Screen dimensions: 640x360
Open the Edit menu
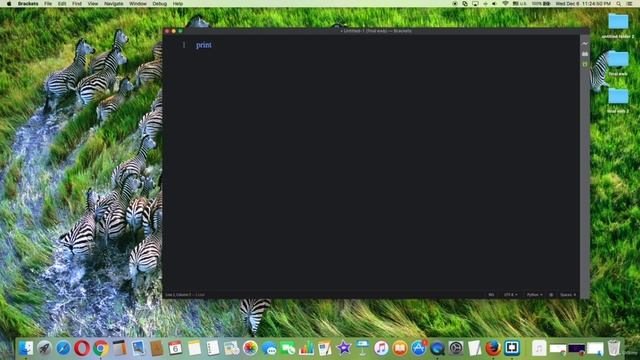click(62, 3)
